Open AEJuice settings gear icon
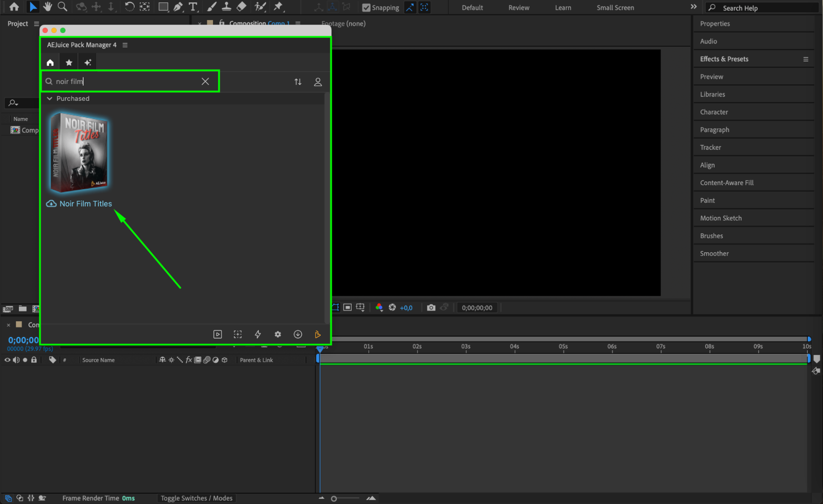823x504 pixels. [278, 334]
